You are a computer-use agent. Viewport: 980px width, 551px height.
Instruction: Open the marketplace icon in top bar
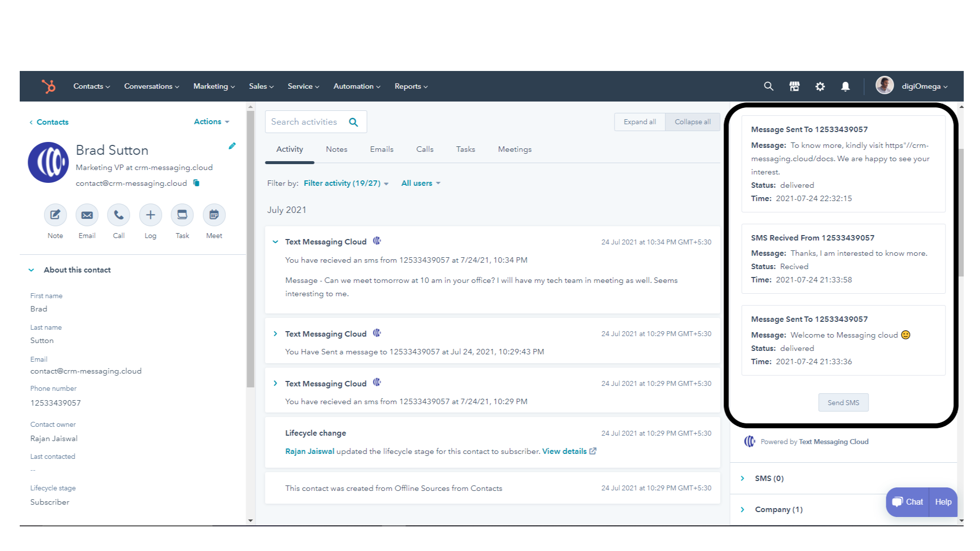(x=794, y=86)
